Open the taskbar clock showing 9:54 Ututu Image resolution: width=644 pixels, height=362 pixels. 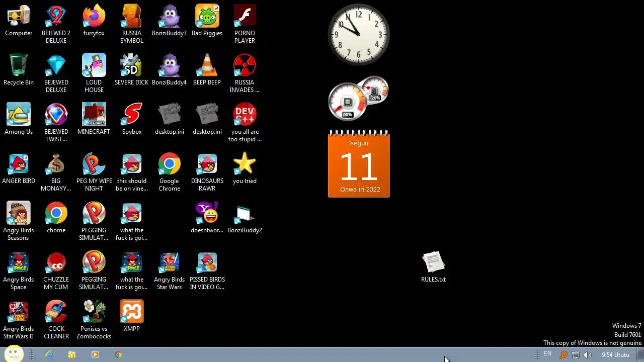click(615, 355)
